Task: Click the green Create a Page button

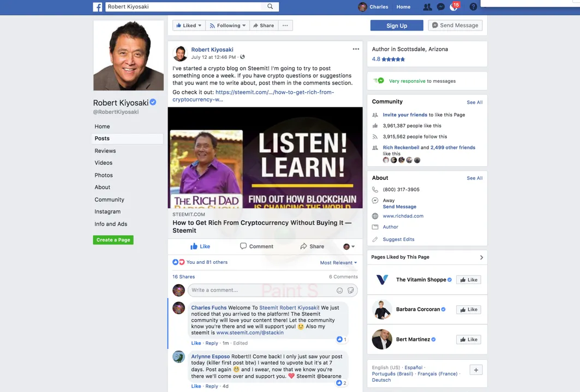Action: tap(113, 240)
